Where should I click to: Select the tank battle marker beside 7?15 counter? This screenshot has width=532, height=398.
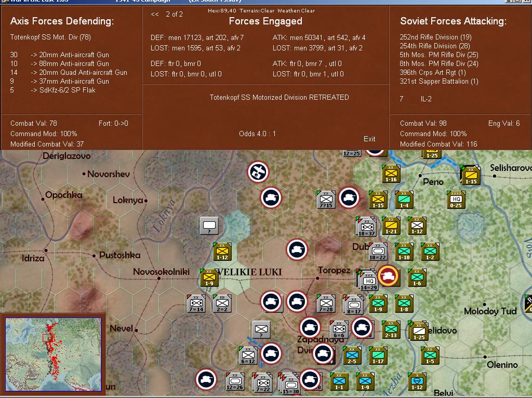tap(349, 197)
